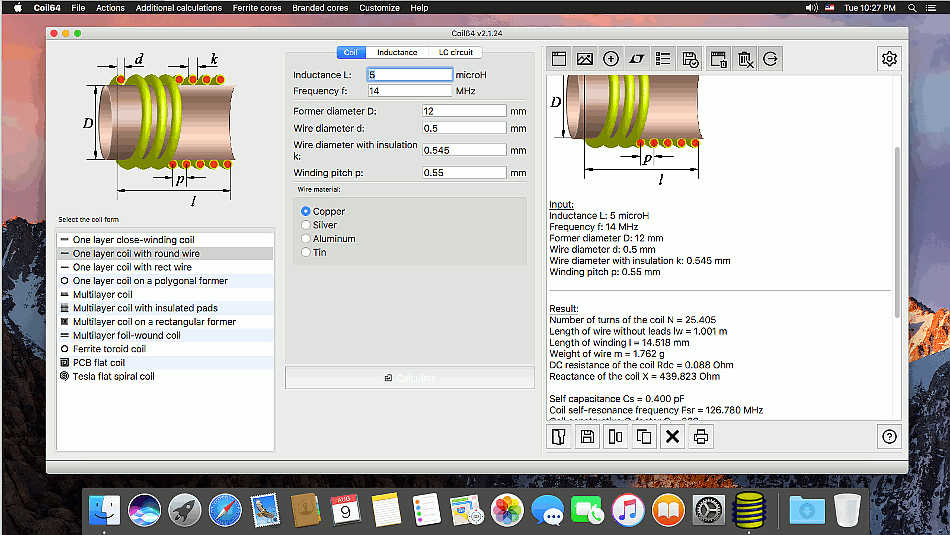Click the checklist icon in top toolbar
The image size is (950, 535).
663,59
